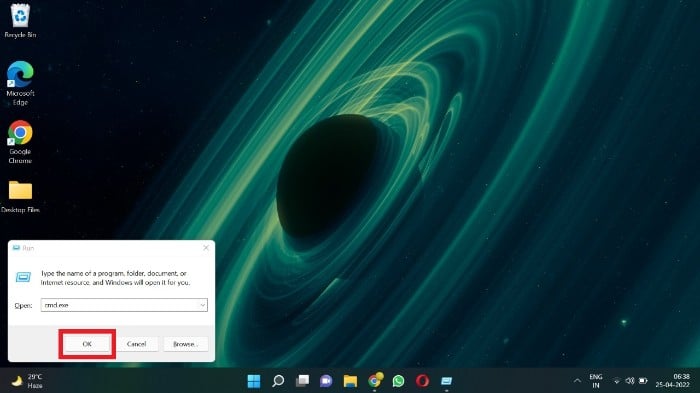
Task: Expand the Open field history dropdown
Action: pos(203,305)
